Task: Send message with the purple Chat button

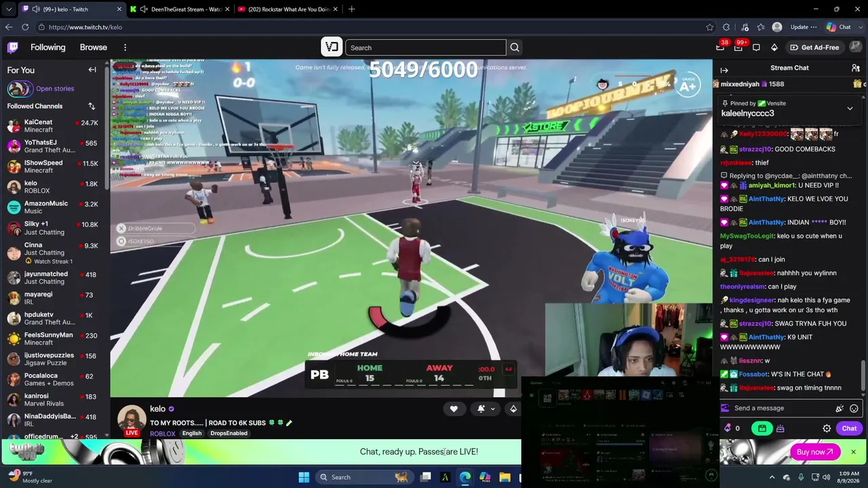Action: pos(849,428)
